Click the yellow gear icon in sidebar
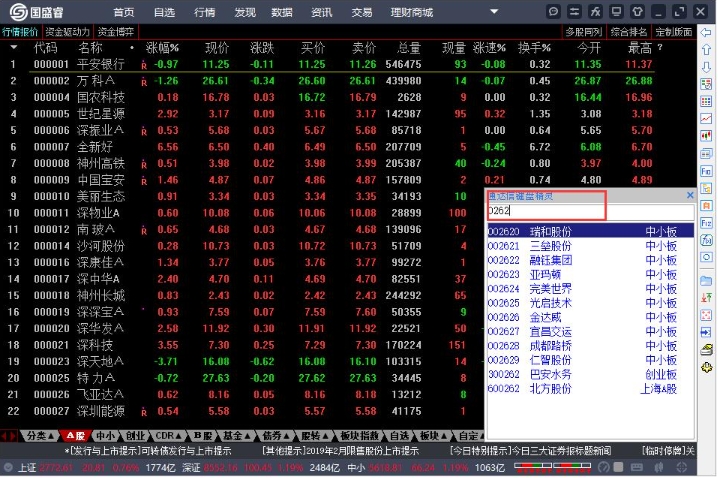This screenshot has height=478, width=718. pyautogui.click(x=707, y=367)
